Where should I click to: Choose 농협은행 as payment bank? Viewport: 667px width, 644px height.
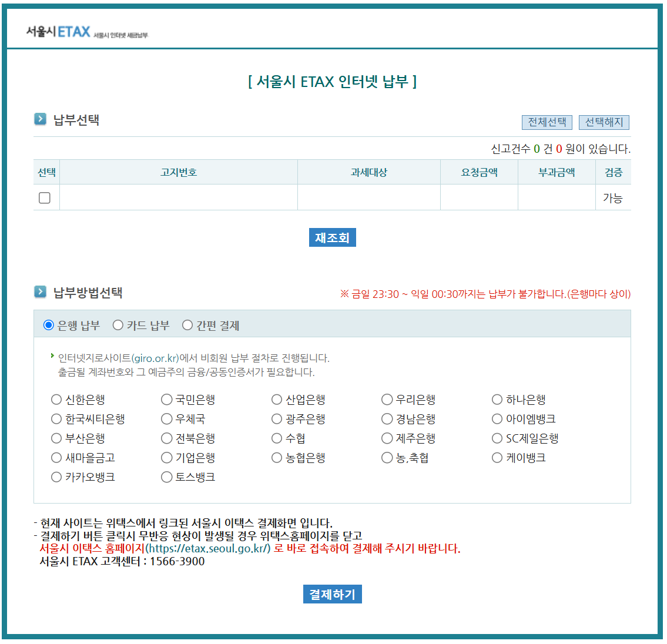click(276, 457)
